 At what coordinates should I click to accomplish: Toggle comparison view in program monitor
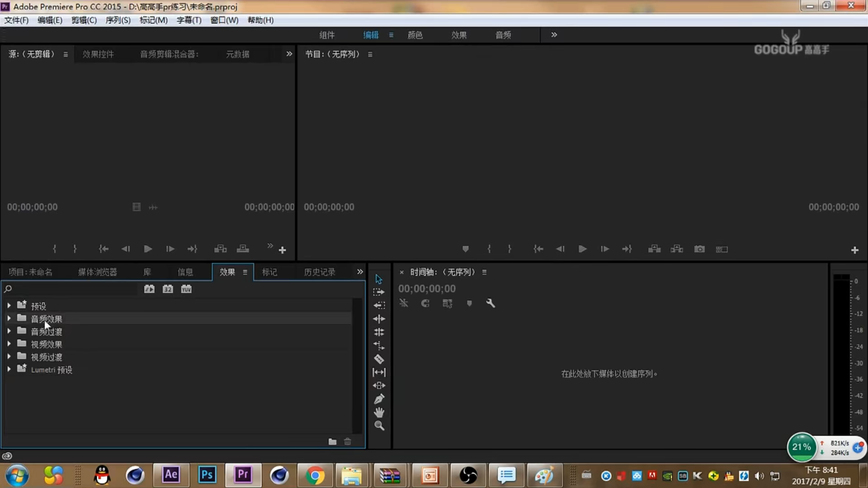pos(722,249)
